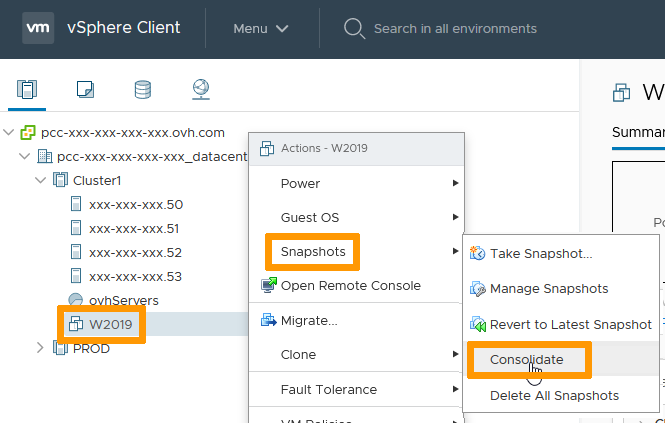665x423 pixels.
Task: Click the VMware vm logo
Action: (38, 28)
